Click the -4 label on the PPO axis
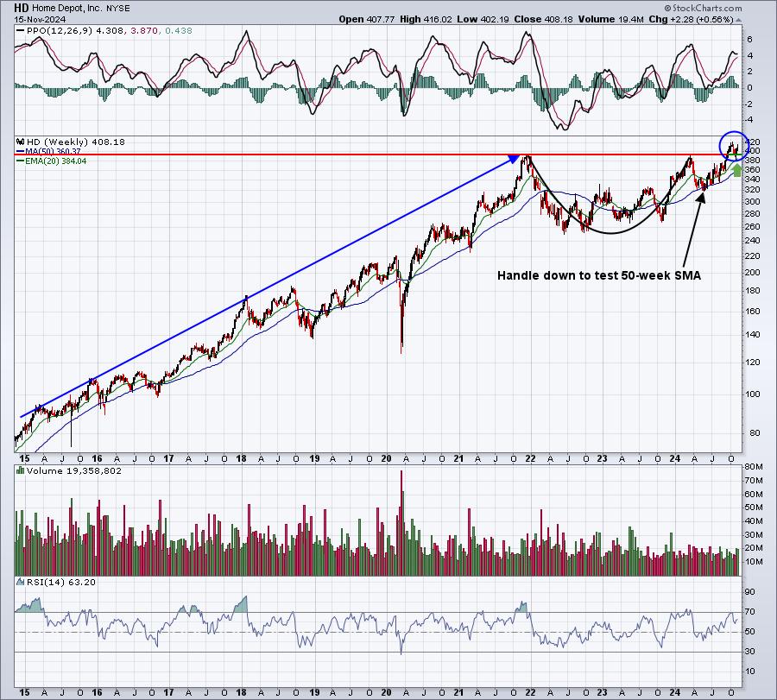 pos(749,120)
